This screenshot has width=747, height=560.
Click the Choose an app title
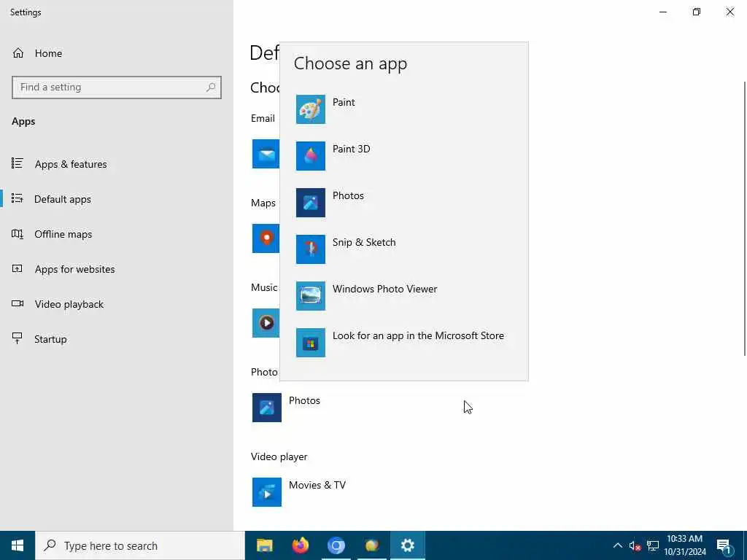click(x=351, y=64)
